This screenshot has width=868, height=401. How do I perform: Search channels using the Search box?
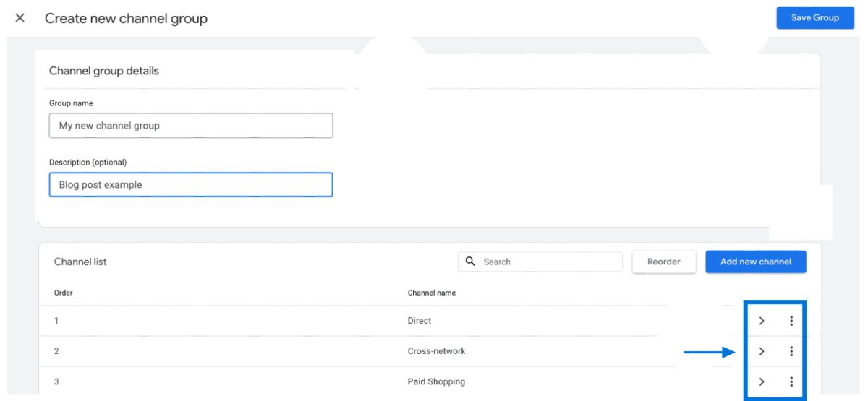click(x=540, y=262)
